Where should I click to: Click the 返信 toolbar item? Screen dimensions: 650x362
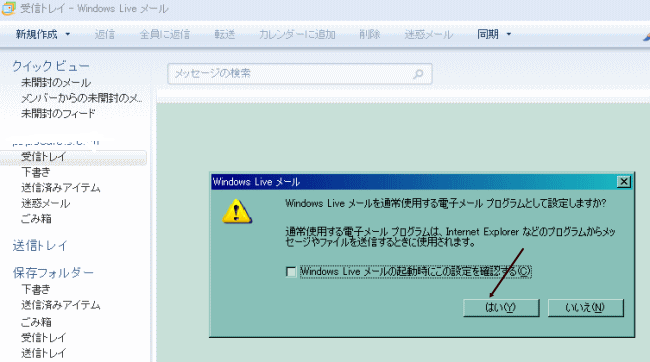tap(104, 34)
